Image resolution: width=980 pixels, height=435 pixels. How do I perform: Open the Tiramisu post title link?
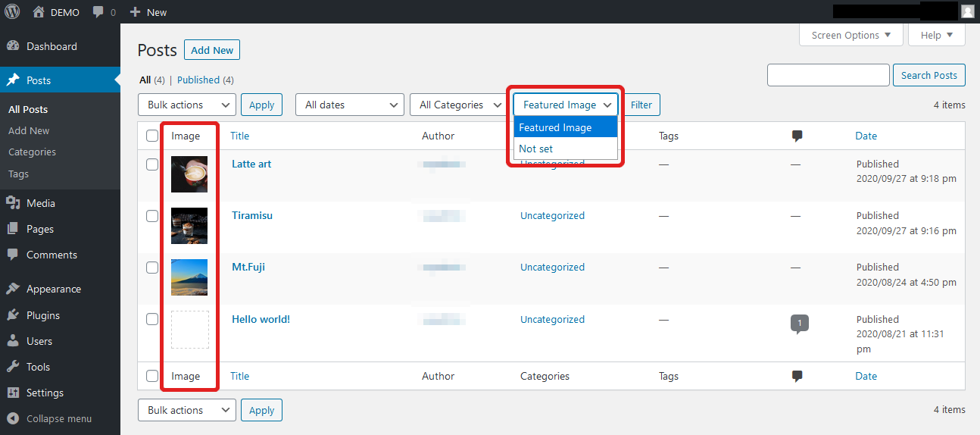click(x=252, y=215)
